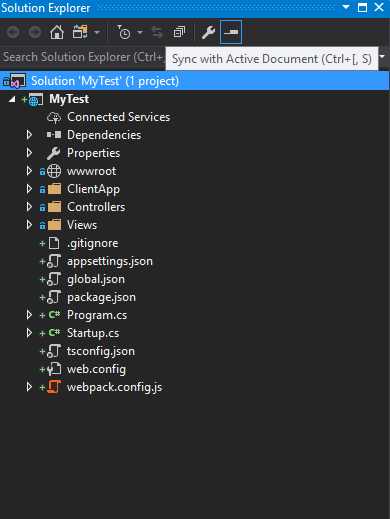The image size is (390, 519).
Task: Click the config icon beside web.config
Action: click(x=54, y=369)
